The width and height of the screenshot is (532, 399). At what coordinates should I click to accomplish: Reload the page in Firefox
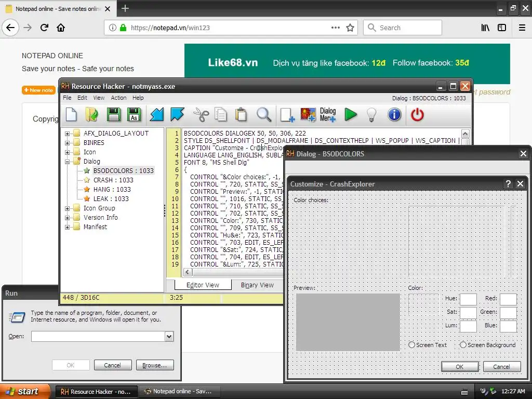pos(44,28)
